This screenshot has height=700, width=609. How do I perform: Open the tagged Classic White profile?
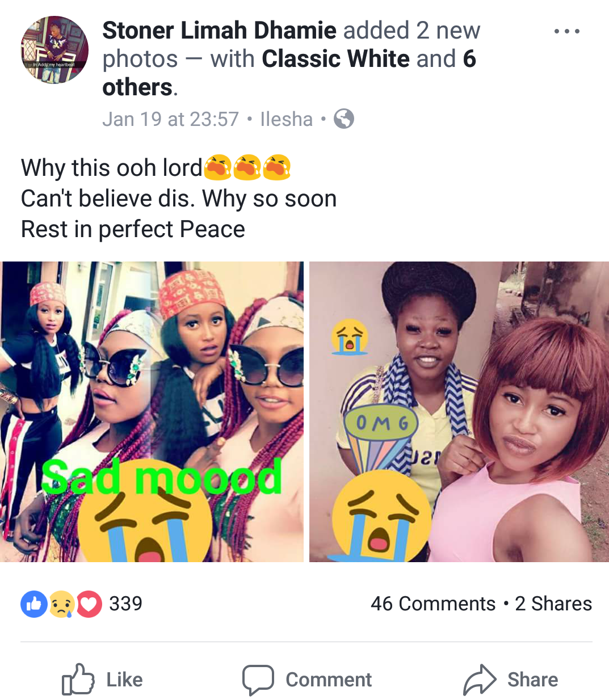click(x=335, y=59)
